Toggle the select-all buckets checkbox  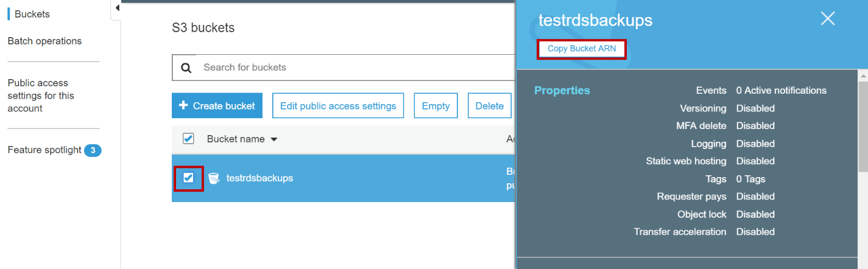(x=188, y=139)
